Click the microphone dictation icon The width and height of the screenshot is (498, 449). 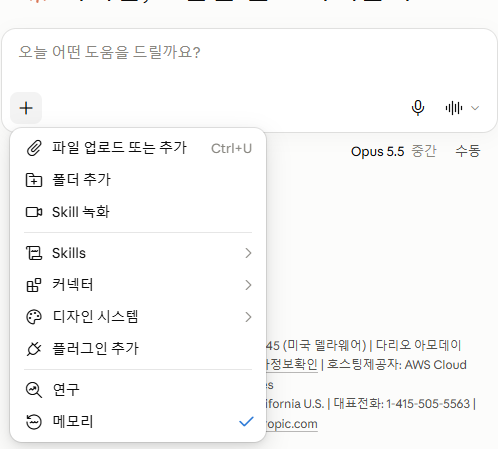click(418, 108)
